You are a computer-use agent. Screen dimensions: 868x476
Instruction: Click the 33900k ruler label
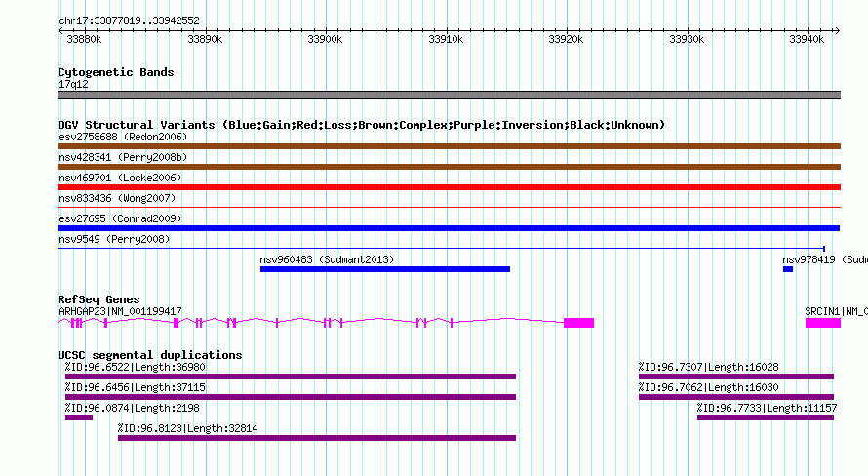click(x=325, y=39)
